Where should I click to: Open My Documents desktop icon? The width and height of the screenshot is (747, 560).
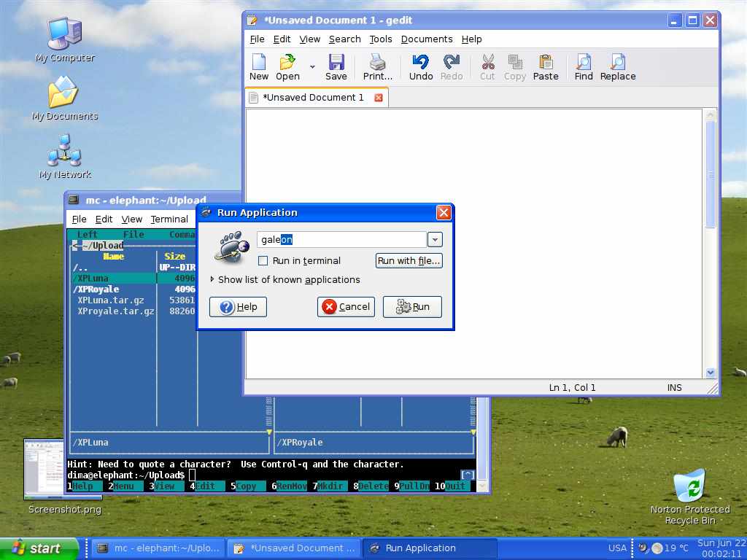[64, 98]
